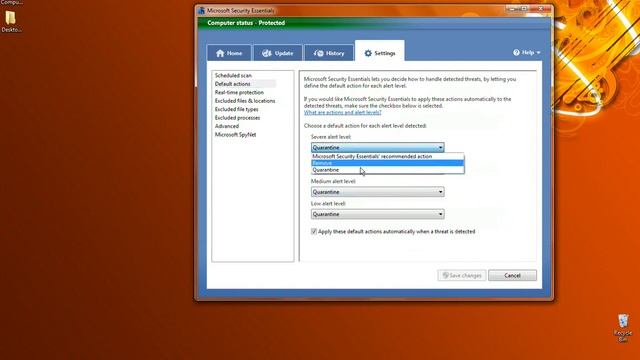The width and height of the screenshot is (640, 360).
Task: Click the Help dropdown arrow
Action: 538,53
